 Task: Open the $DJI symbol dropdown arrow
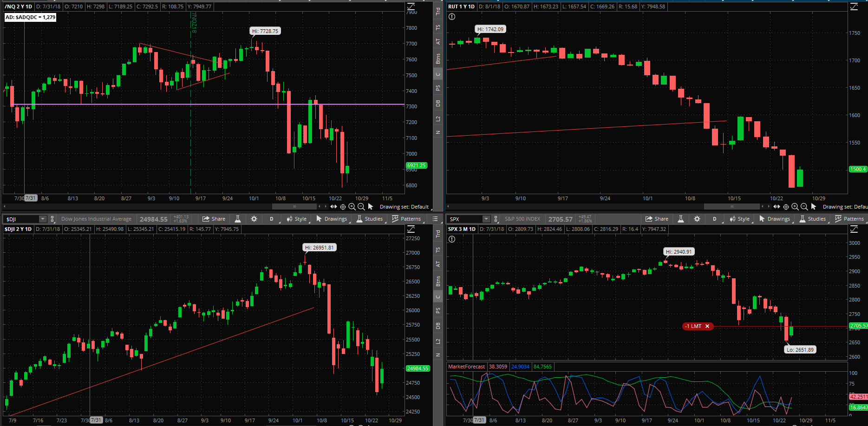tap(43, 219)
